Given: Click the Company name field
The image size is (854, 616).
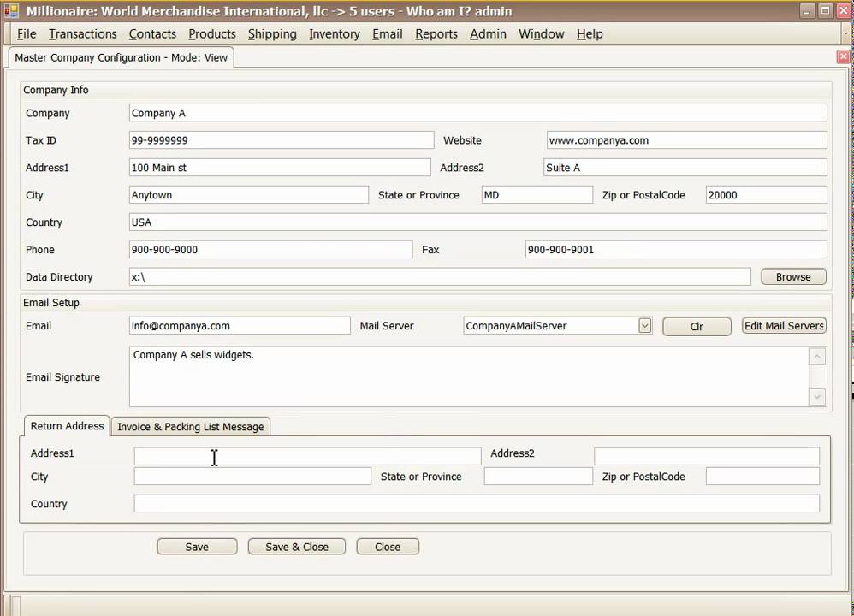Looking at the screenshot, I should point(477,113).
